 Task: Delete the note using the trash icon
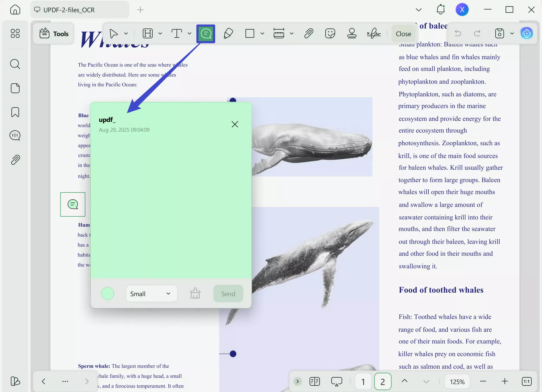pyautogui.click(x=195, y=293)
